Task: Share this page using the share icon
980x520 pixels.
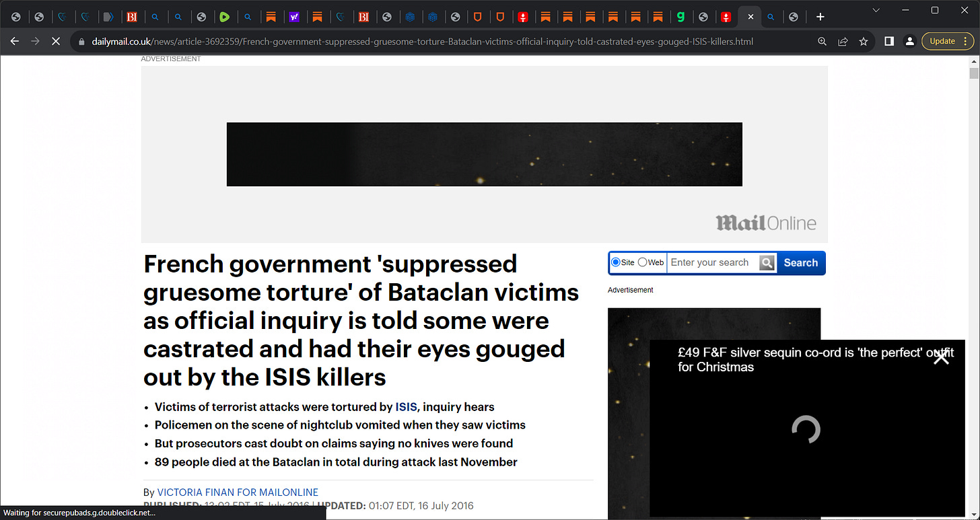Action: [843, 42]
